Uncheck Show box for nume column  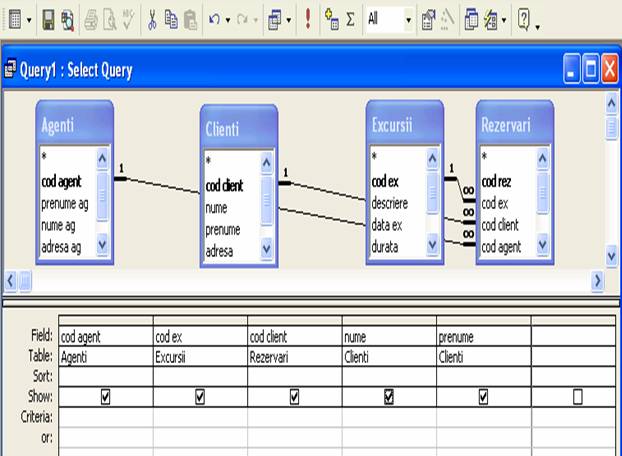(388, 397)
